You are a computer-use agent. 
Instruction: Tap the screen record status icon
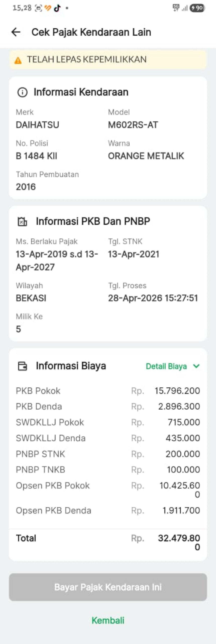tap(38, 8)
